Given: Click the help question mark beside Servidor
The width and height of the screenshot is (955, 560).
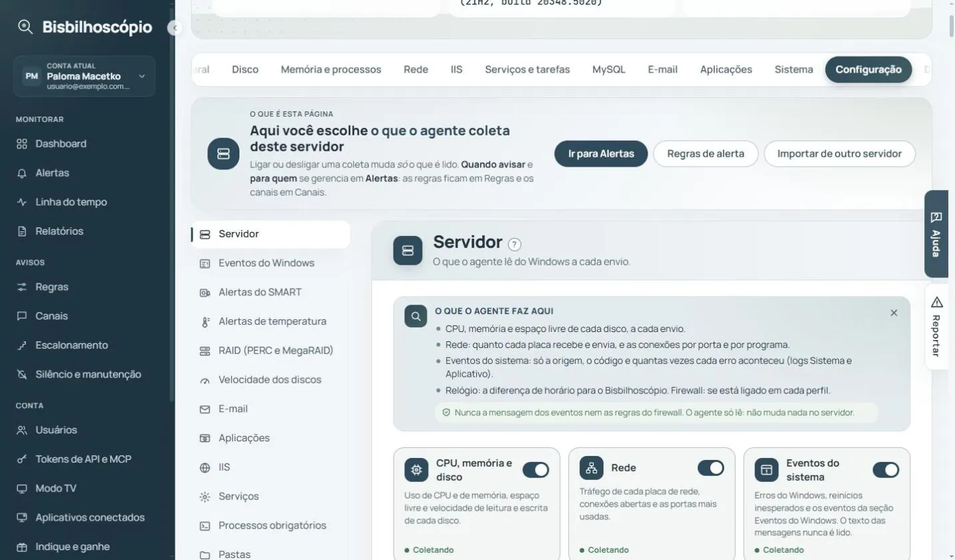Looking at the screenshot, I should click(514, 244).
